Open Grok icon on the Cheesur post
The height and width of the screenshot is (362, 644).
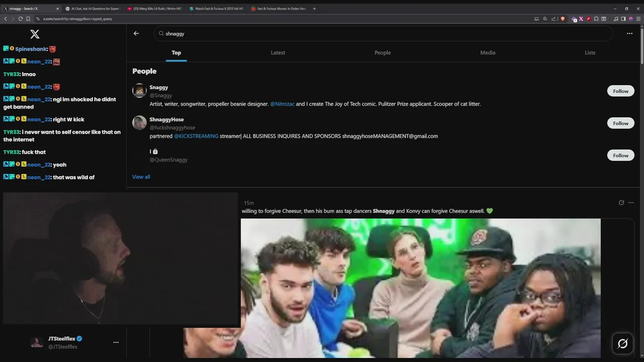pyautogui.click(x=621, y=203)
